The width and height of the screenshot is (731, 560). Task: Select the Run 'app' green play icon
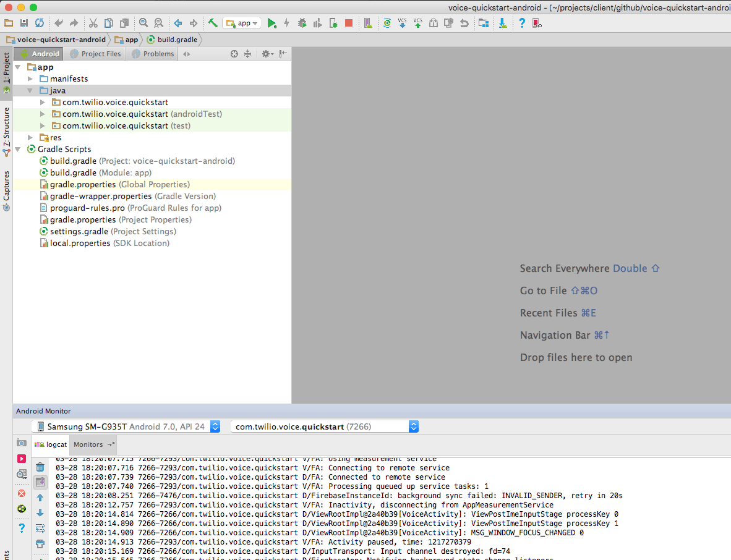coord(271,23)
